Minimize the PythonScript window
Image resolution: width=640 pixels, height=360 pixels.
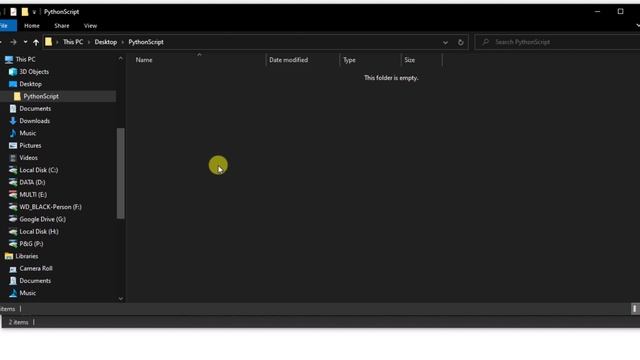(598, 11)
